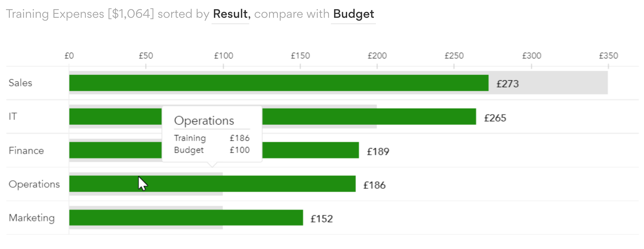Click the IT category label
644x249 pixels.
tap(13, 116)
